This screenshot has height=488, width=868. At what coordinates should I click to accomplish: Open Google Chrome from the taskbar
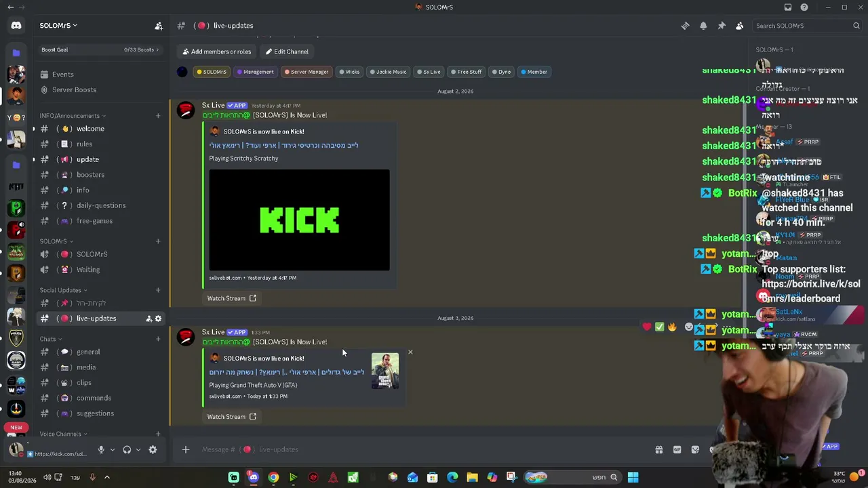coord(273,477)
